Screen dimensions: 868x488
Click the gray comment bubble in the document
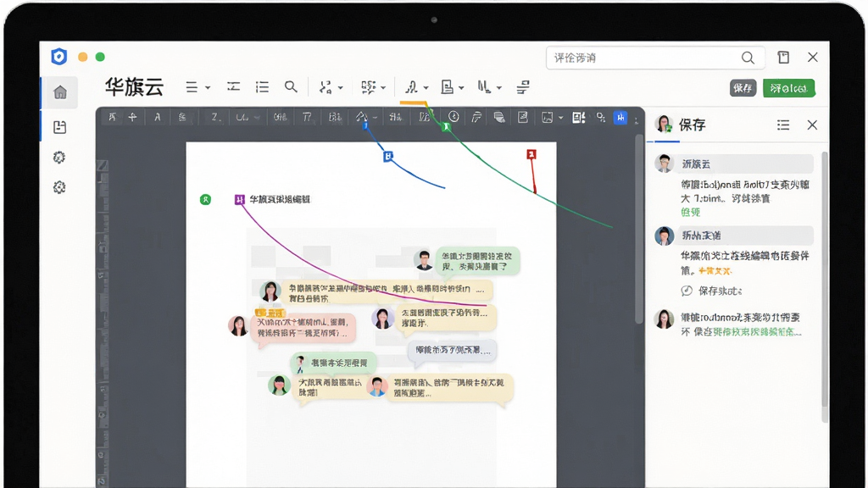(453, 350)
